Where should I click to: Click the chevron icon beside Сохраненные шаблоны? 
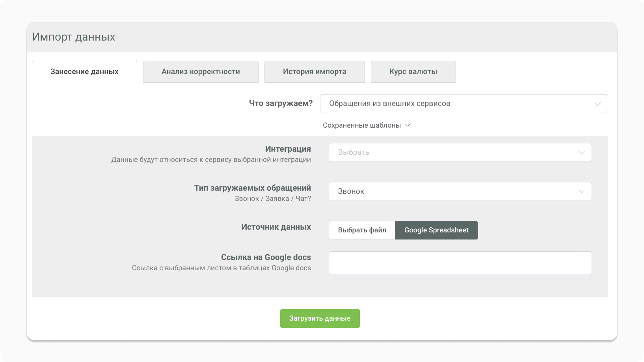(x=408, y=125)
